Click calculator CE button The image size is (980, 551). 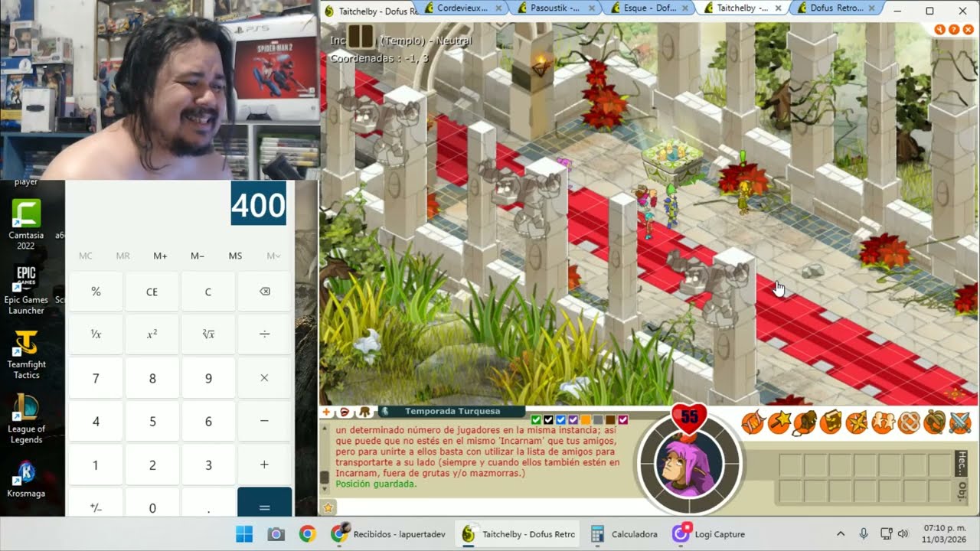click(152, 292)
